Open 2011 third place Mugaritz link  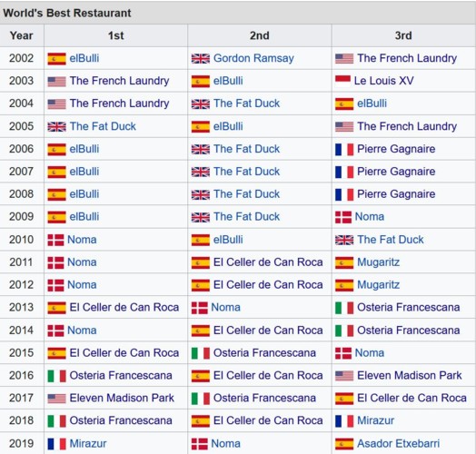pos(378,262)
